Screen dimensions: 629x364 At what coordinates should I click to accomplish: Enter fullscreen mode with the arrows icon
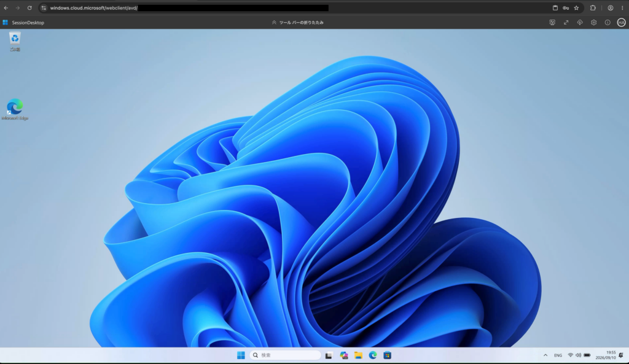coord(566,23)
